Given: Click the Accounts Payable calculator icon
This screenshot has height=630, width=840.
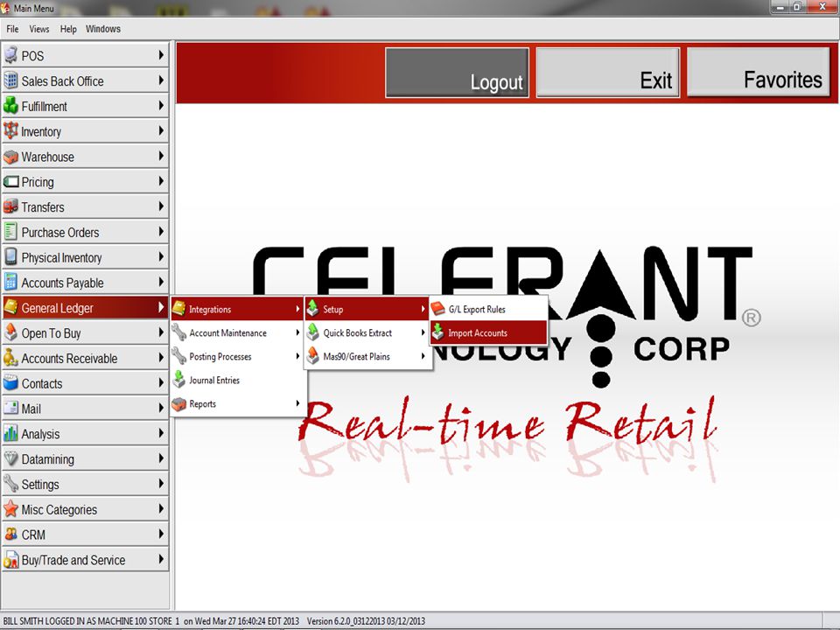Looking at the screenshot, I should pos(10,283).
